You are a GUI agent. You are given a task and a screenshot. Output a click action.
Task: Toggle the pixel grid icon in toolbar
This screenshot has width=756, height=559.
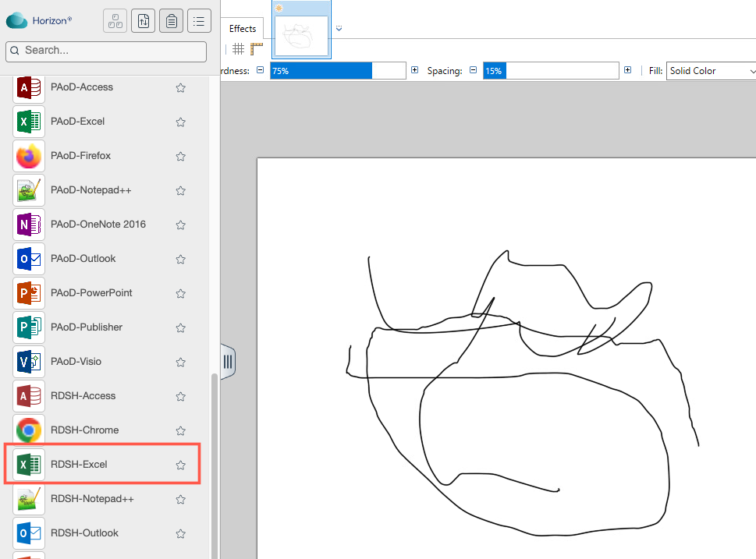[x=239, y=49]
